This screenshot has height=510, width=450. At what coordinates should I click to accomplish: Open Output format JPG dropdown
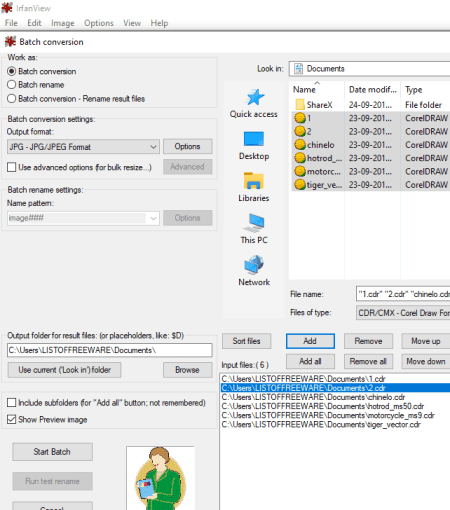[83, 147]
